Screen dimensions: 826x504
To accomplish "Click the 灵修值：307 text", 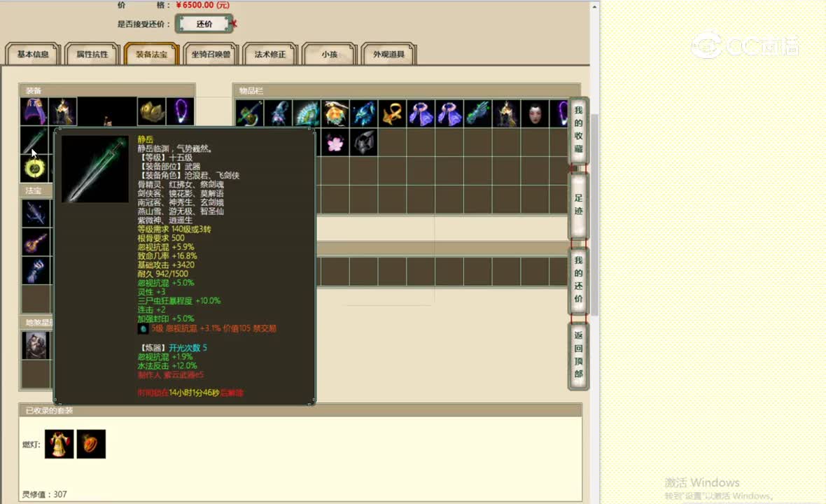I will click(44, 494).
